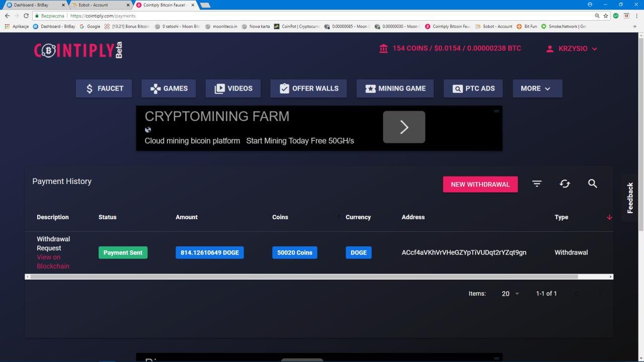644x362 pixels.
Task: Click the address bar URL
Action: tap(103, 16)
